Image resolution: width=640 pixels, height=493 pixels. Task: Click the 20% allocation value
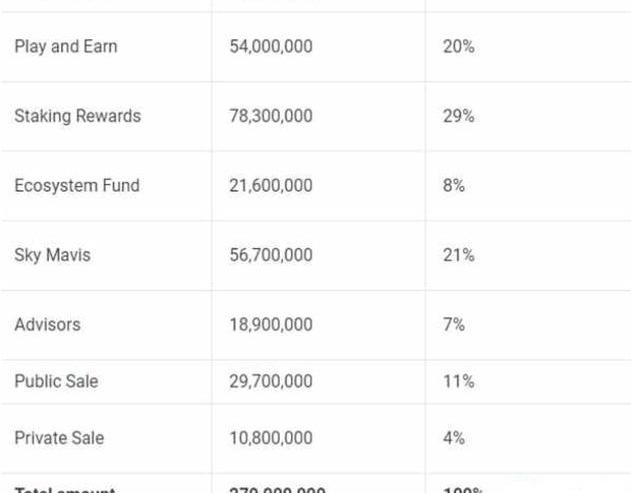458,47
